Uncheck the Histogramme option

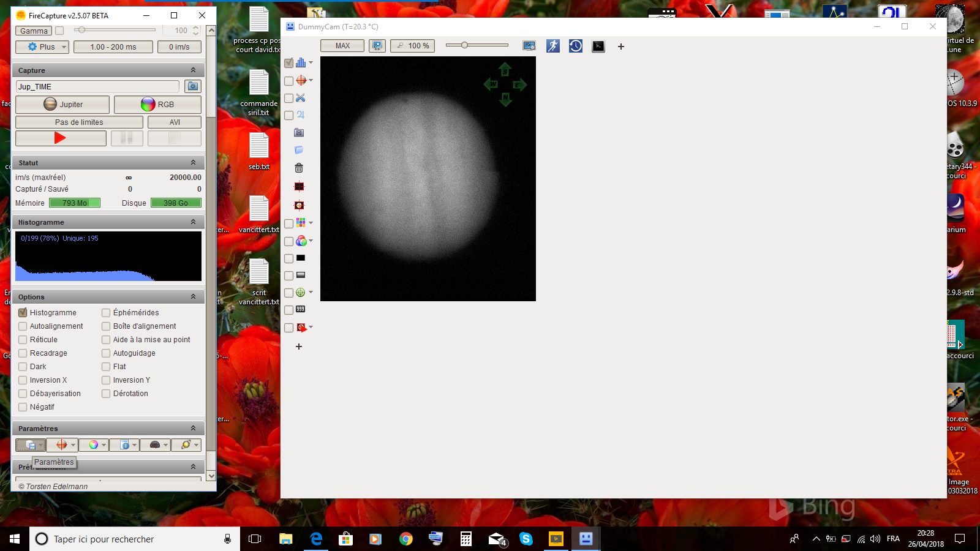23,312
